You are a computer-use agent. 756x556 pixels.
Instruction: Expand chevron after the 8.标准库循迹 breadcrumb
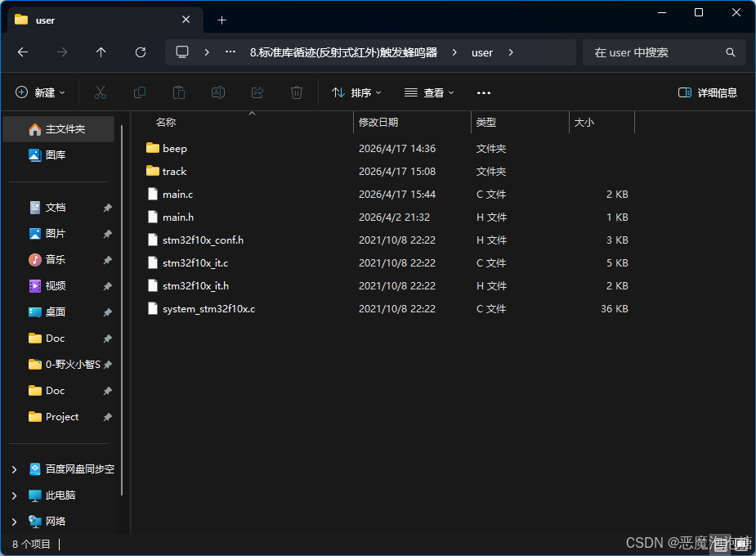click(454, 52)
